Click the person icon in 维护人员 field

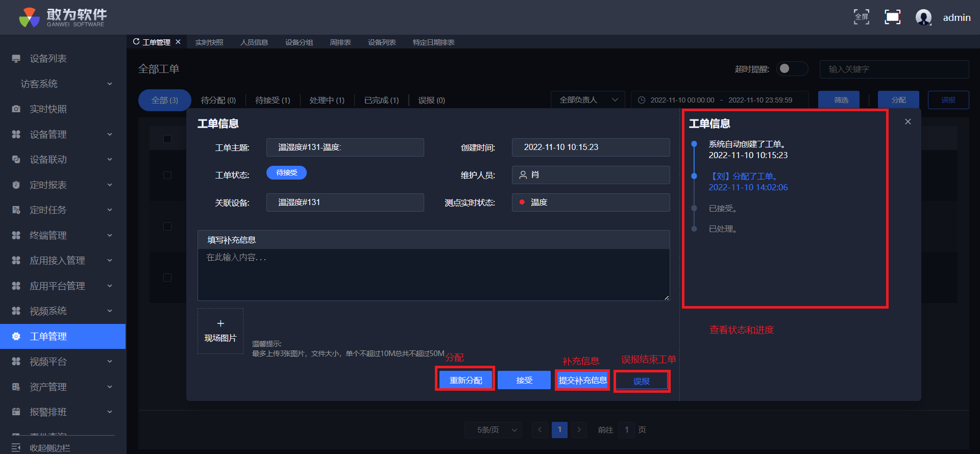tap(523, 175)
